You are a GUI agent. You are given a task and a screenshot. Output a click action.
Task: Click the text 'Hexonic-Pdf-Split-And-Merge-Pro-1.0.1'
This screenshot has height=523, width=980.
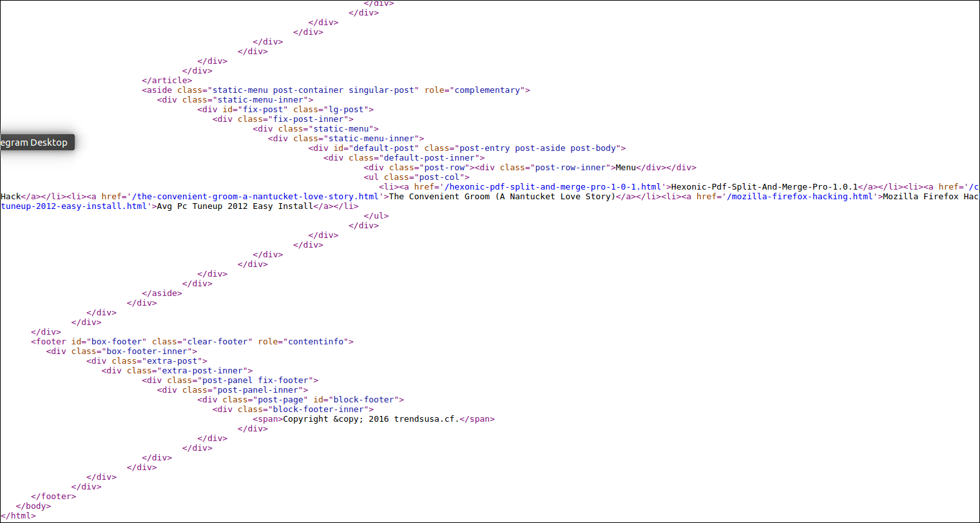tap(765, 187)
